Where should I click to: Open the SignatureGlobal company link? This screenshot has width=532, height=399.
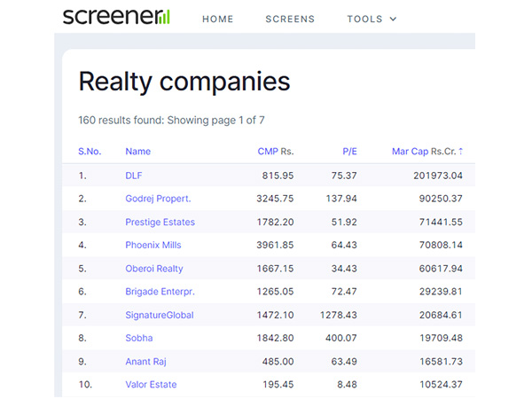(160, 315)
